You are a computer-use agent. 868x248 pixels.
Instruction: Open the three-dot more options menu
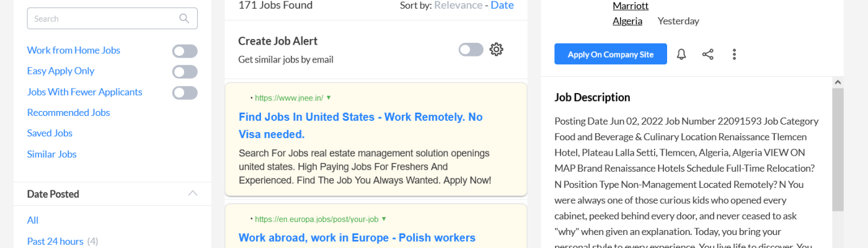click(734, 55)
